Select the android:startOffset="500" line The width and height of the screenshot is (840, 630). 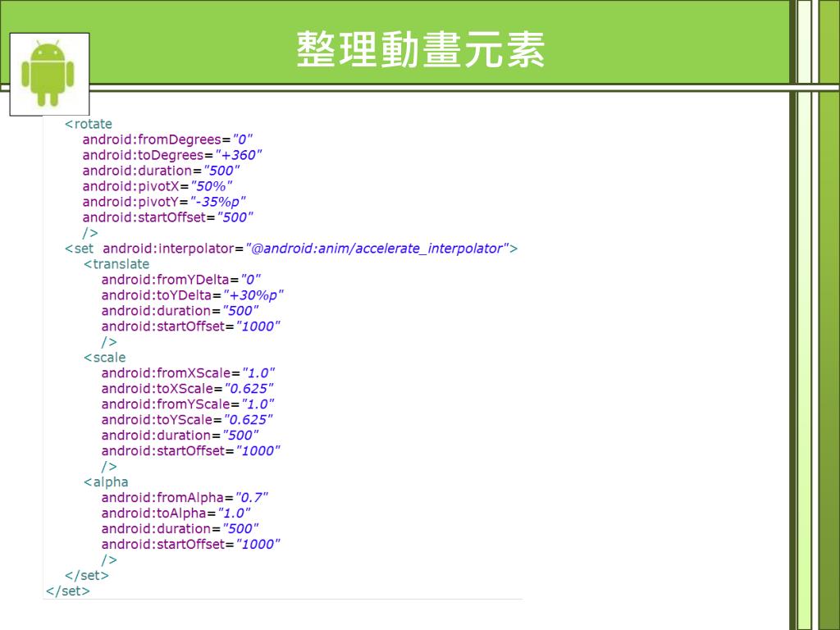point(167,217)
